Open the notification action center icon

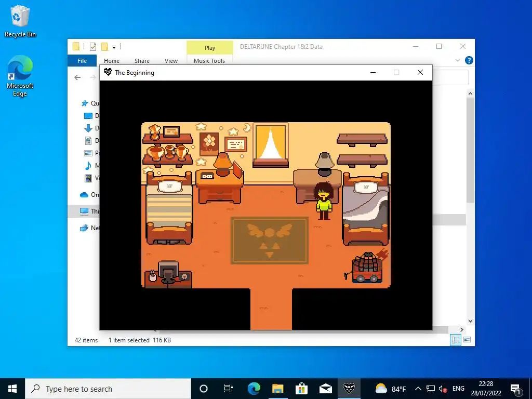(x=515, y=389)
